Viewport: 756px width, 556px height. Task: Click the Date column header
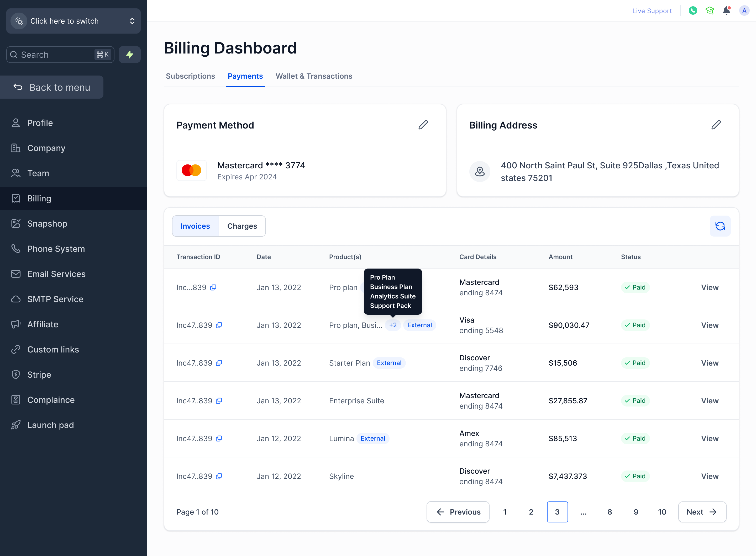tap(264, 257)
